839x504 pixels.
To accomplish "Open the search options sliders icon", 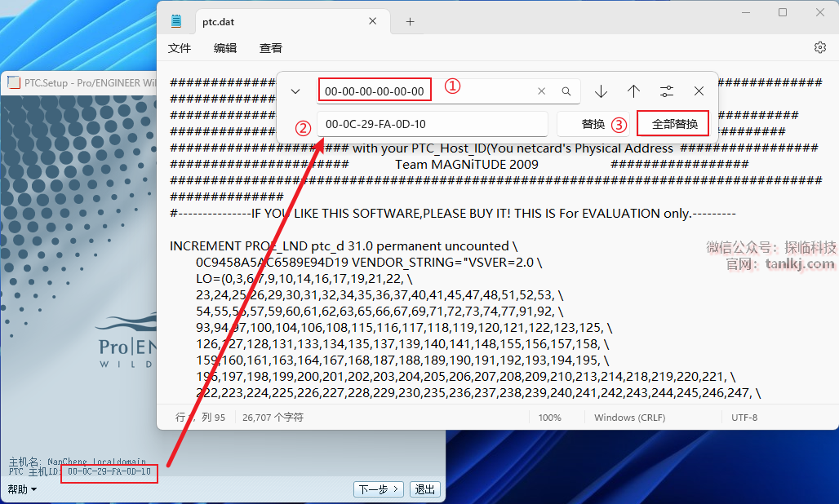I will (x=667, y=91).
